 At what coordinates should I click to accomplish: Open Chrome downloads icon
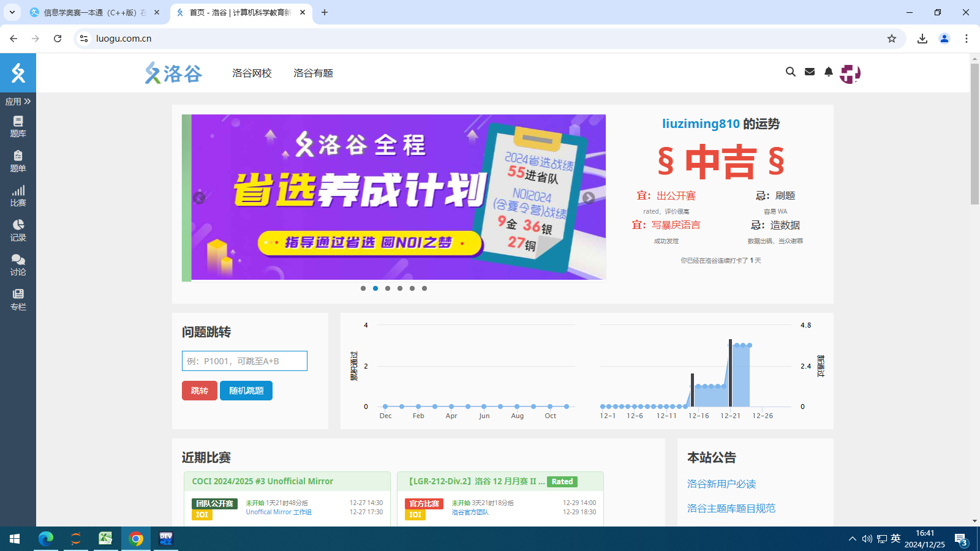point(922,39)
